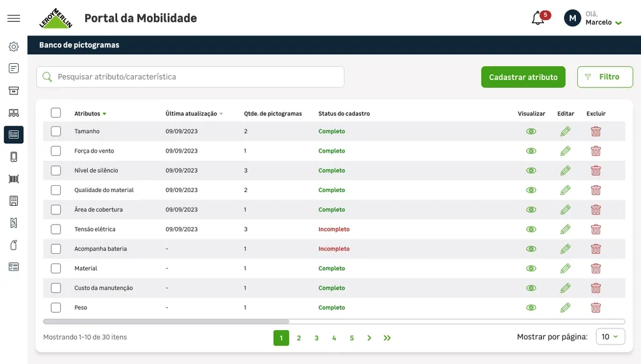Edit the Material attribute

pos(565,268)
